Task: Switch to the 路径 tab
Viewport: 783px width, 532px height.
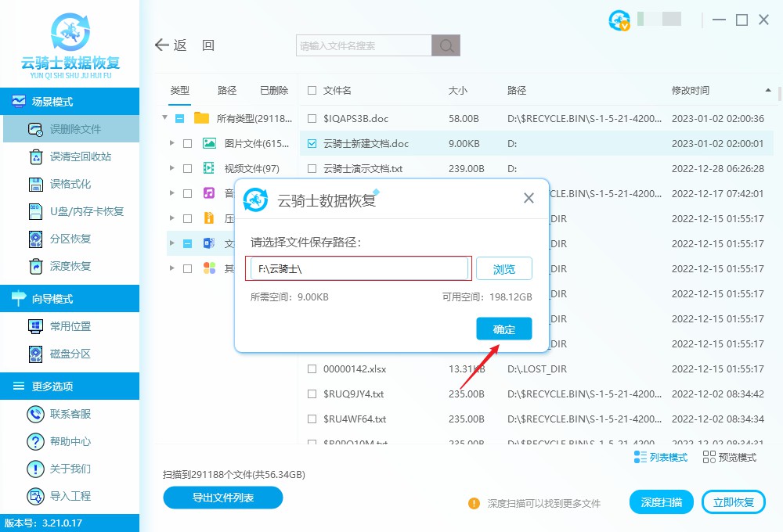Action: point(226,90)
